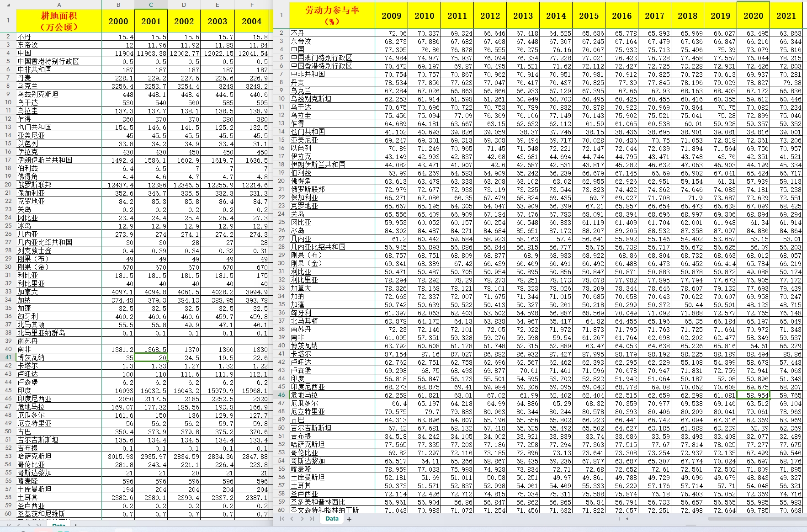Click 圣基茨和尼维斯 in arable land sheet

[x=59, y=514]
